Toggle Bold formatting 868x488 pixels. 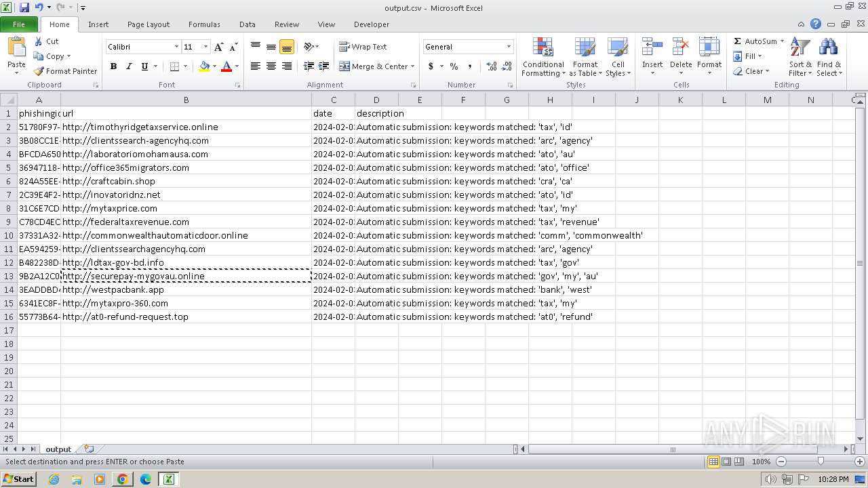pos(113,66)
